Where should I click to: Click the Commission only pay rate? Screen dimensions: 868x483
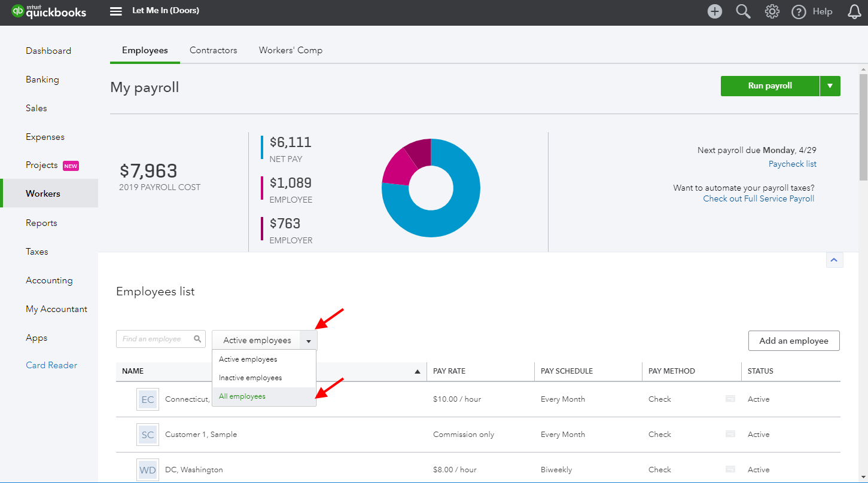(464, 435)
